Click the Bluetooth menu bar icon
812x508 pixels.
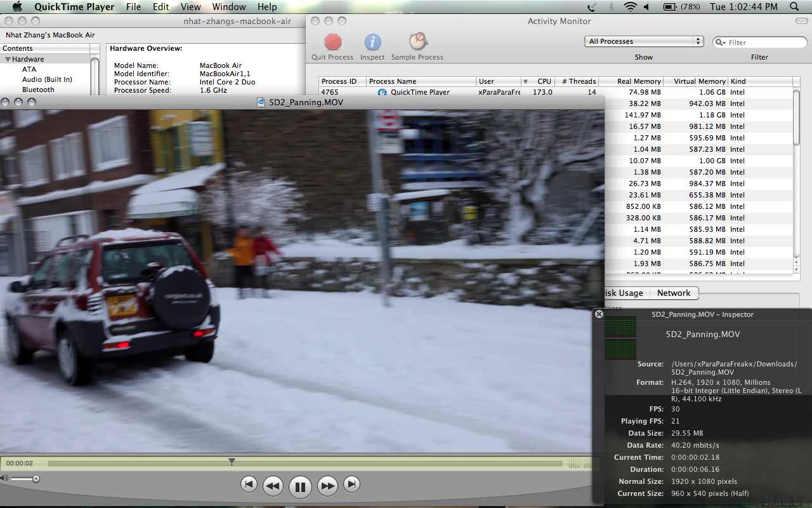coord(611,7)
